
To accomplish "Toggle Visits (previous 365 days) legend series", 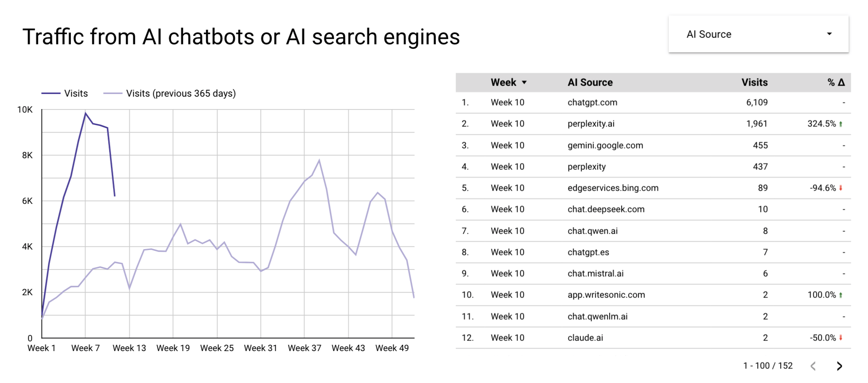I will [x=181, y=94].
